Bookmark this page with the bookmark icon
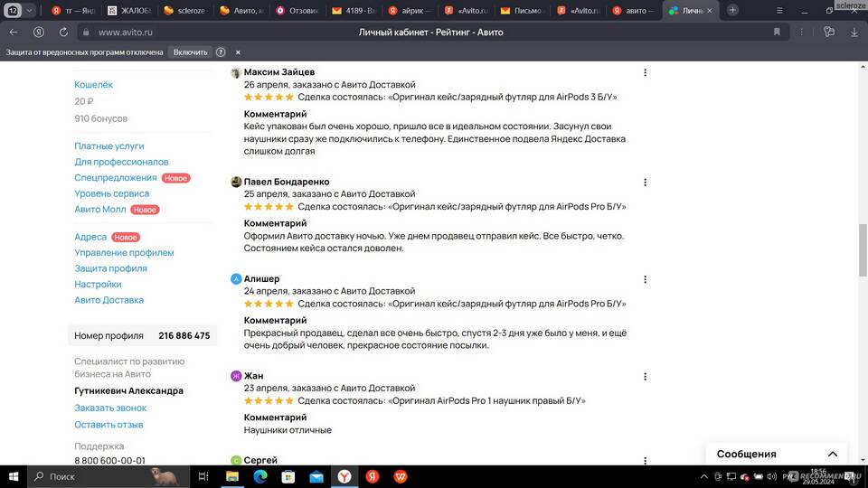868x488 pixels. point(777,33)
